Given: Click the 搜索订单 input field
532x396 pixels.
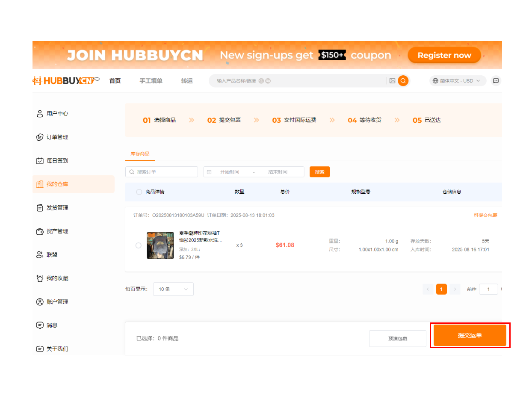Looking at the screenshot, I should [x=165, y=172].
